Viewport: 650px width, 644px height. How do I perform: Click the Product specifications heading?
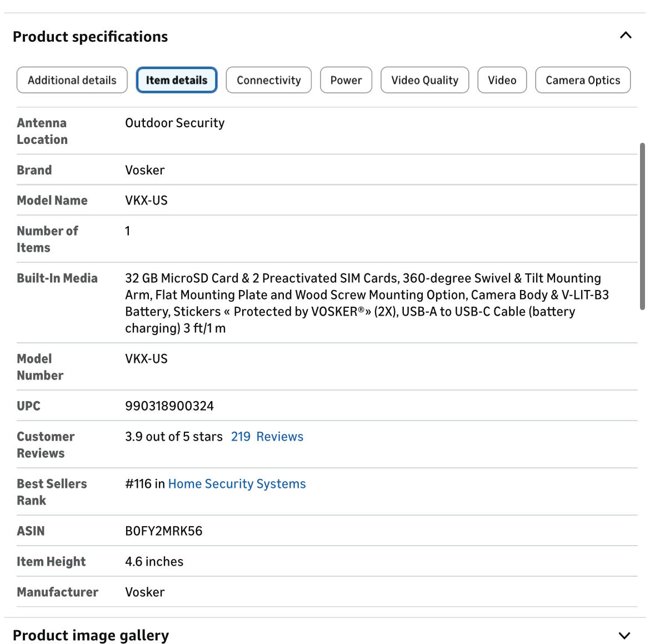click(91, 37)
